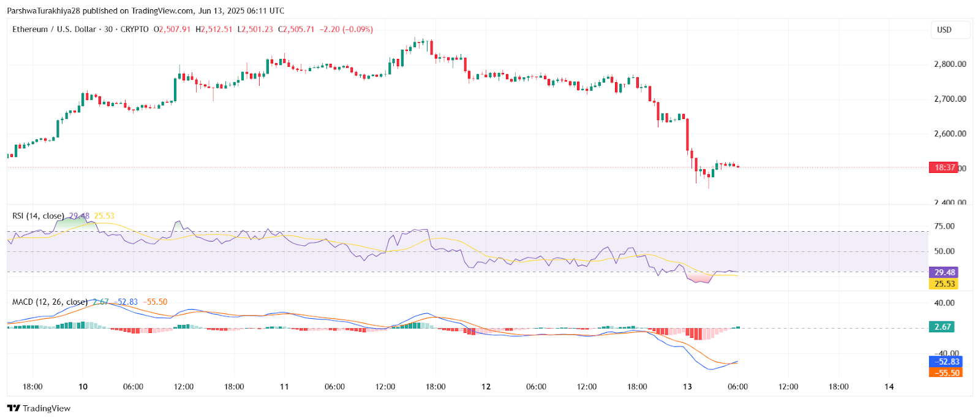Viewport: 980px width, 420px height.
Task: Click the red 18:37 countdown price tag
Action: click(x=944, y=167)
